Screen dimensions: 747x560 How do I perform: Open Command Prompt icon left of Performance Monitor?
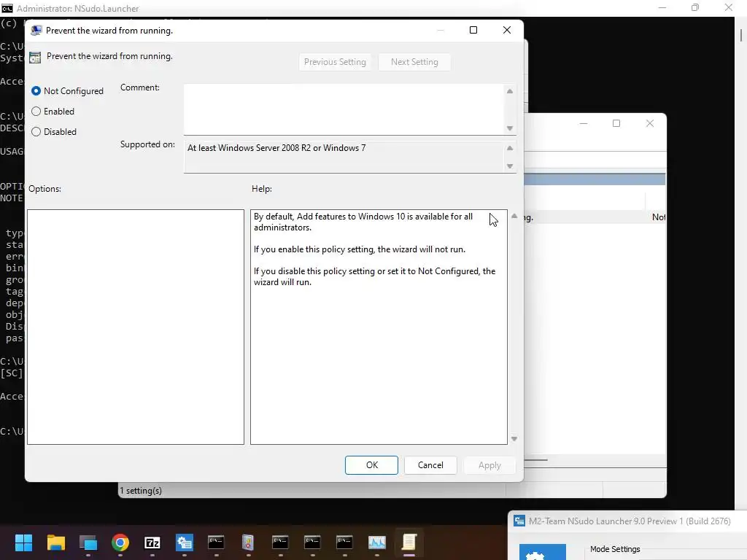(344, 542)
